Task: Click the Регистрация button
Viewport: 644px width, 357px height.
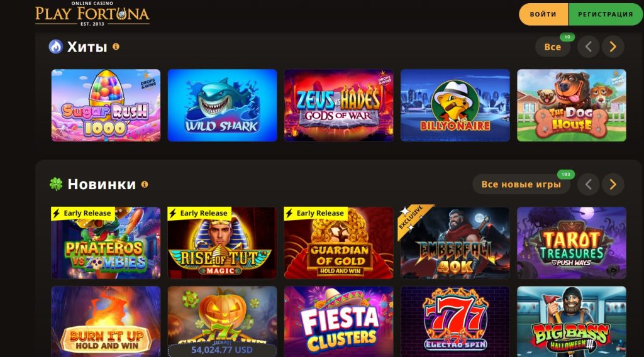Action: tap(606, 14)
